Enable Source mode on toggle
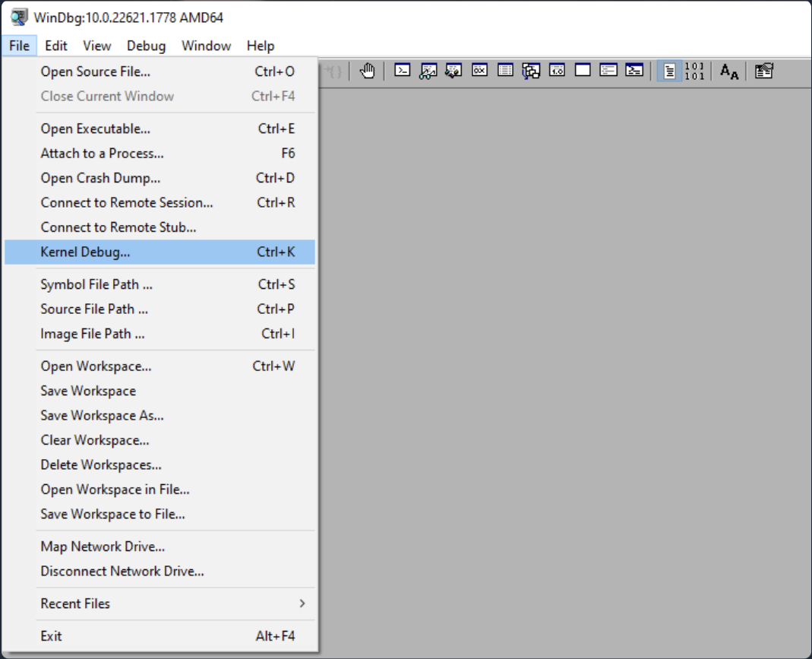812x659 pixels. pyautogui.click(x=669, y=71)
